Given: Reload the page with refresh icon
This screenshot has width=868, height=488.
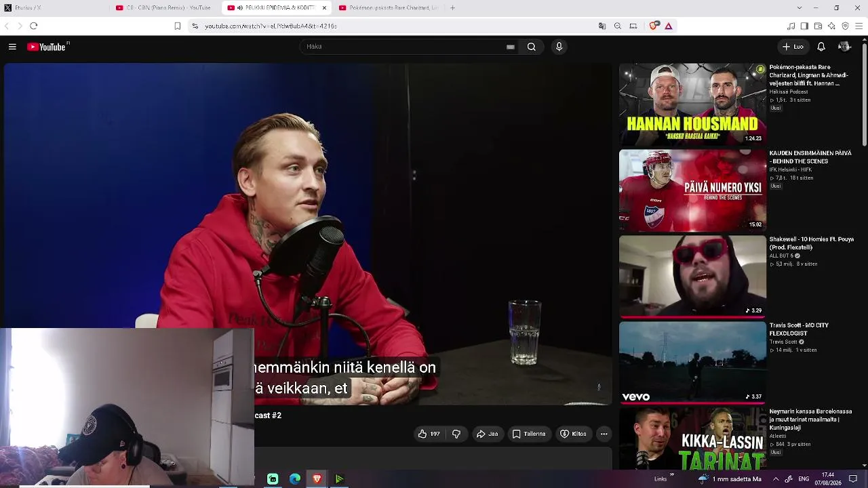Looking at the screenshot, I should 33,26.
